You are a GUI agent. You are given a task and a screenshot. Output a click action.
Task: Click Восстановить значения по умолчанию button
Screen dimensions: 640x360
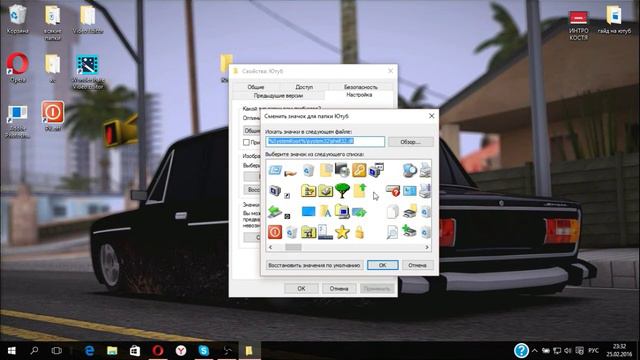point(314,265)
